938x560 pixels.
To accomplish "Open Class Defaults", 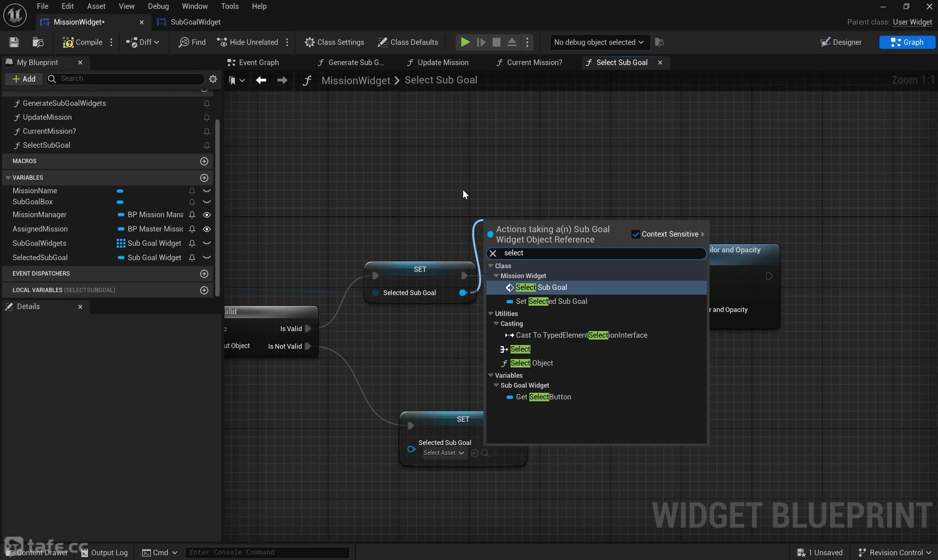I will pos(408,42).
